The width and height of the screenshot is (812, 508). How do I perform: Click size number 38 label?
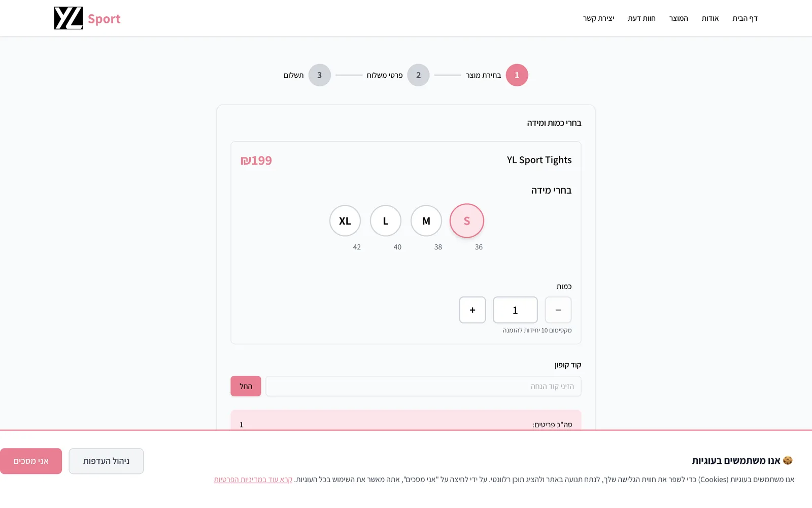438,247
